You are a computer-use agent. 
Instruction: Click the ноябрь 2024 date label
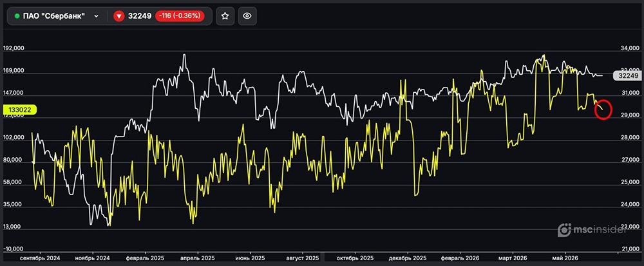click(x=93, y=258)
